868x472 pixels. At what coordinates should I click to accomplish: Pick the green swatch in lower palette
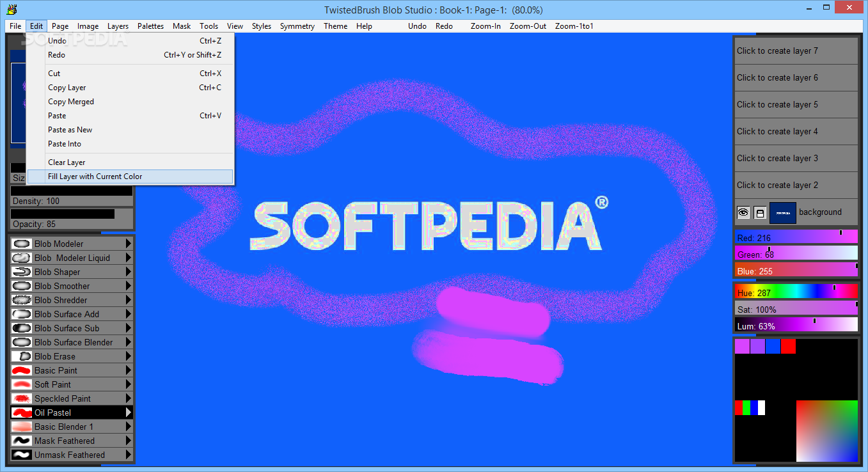746,407
